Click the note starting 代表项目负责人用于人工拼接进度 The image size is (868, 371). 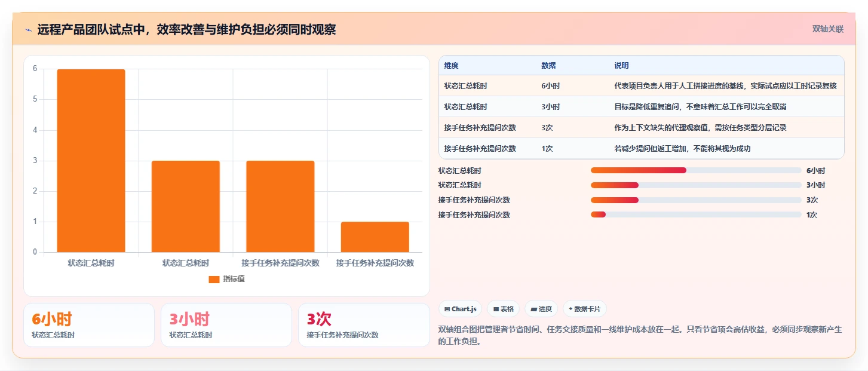(x=725, y=86)
